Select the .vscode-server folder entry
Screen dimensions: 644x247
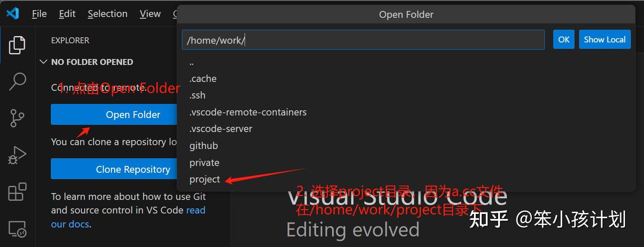221,129
